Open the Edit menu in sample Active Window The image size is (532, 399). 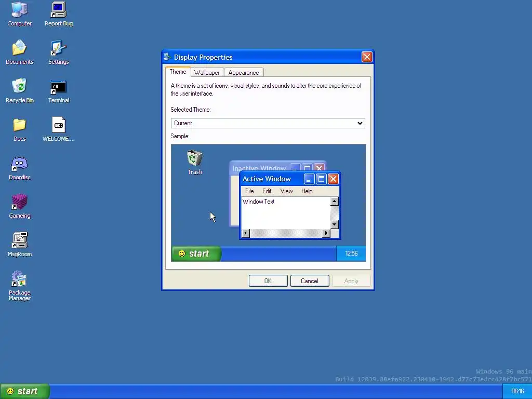[267, 191]
